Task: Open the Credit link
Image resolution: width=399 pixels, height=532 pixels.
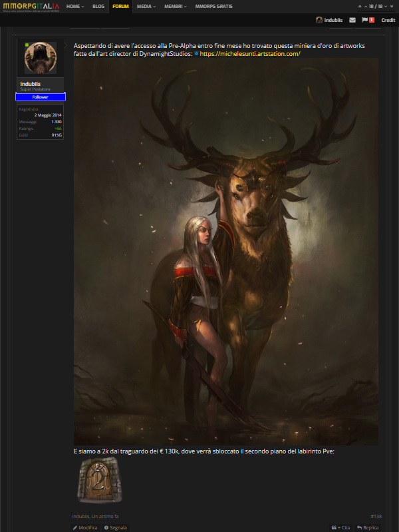Action: pyautogui.click(x=388, y=20)
